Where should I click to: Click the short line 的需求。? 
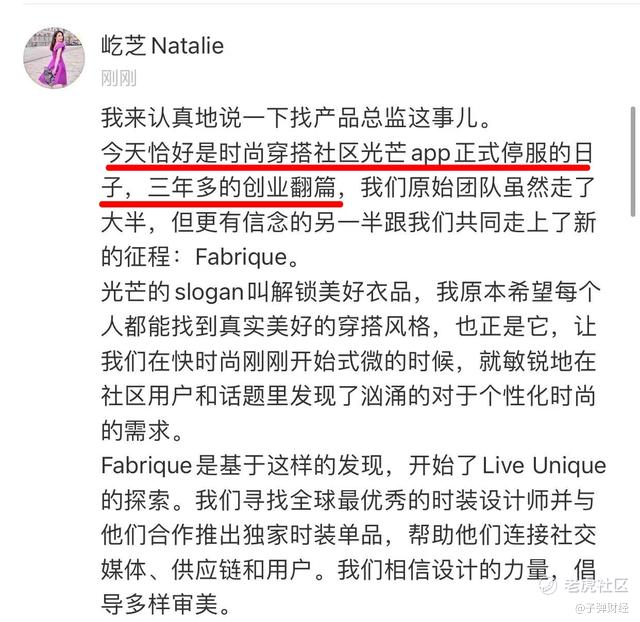[142, 431]
